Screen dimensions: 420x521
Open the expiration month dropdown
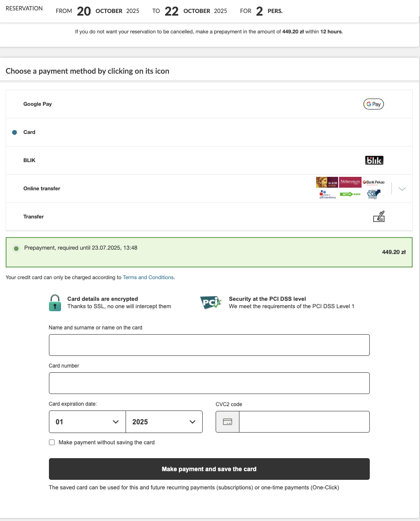point(87,422)
